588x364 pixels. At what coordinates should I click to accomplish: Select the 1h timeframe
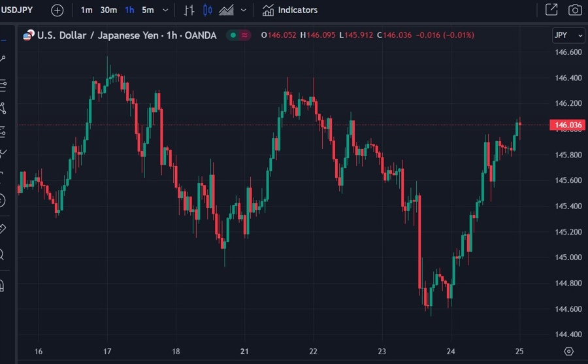[129, 10]
